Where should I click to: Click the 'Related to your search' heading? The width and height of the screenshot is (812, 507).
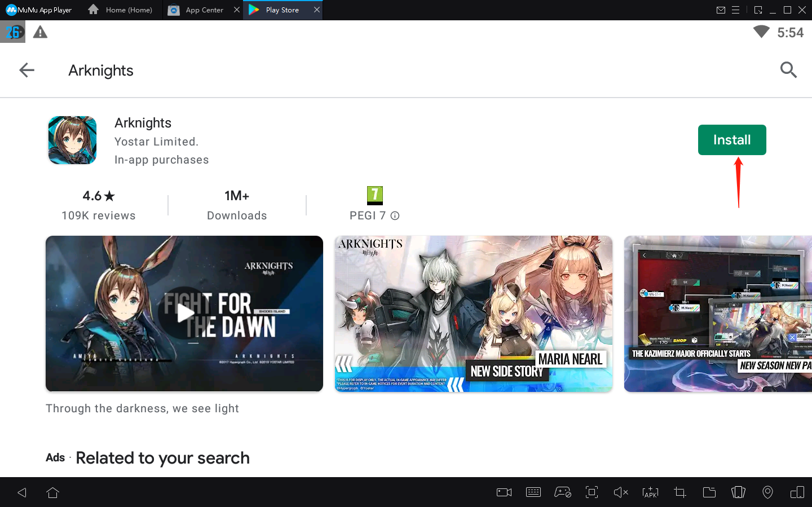click(x=162, y=458)
